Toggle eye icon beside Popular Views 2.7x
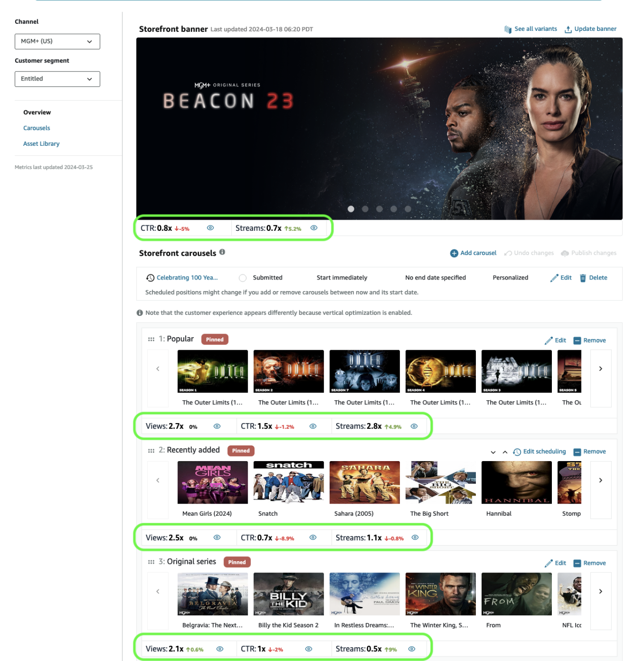The width and height of the screenshot is (644, 661). click(x=217, y=426)
